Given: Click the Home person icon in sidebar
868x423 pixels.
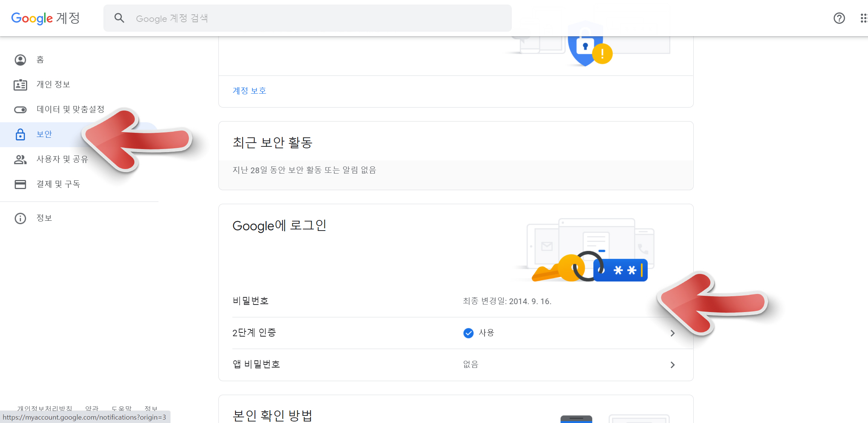Looking at the screenshot, I should [x=20, y=60].
